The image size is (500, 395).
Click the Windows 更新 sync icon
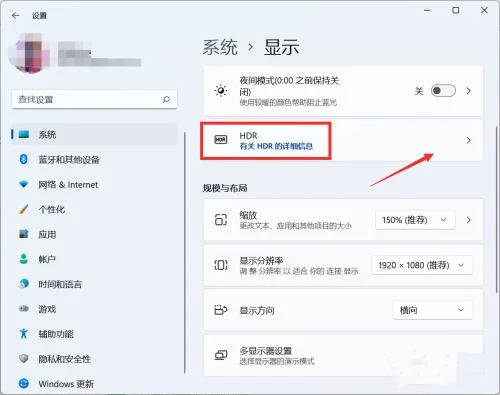click(24, 384)
